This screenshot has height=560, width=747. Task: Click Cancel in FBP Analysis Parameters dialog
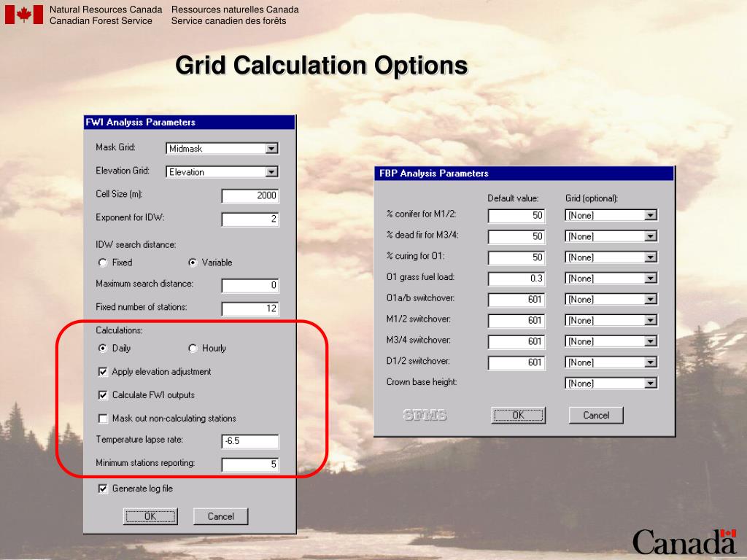point(596,415)
